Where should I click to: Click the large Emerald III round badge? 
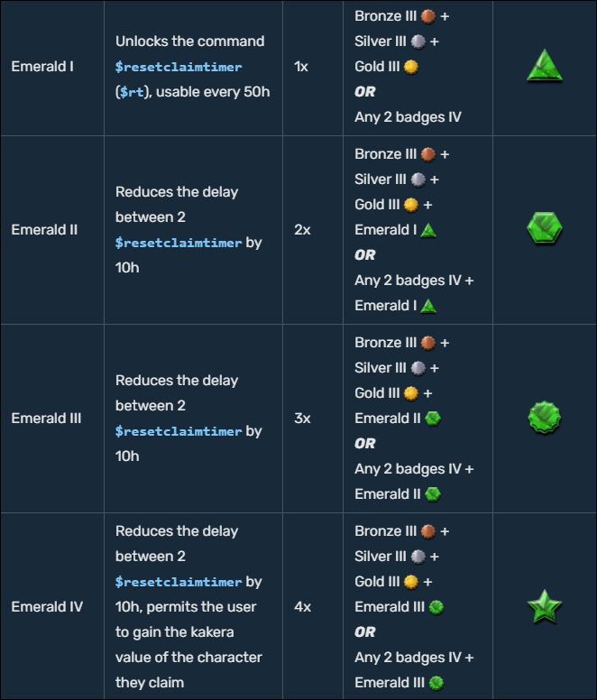(x=545, y=418)
